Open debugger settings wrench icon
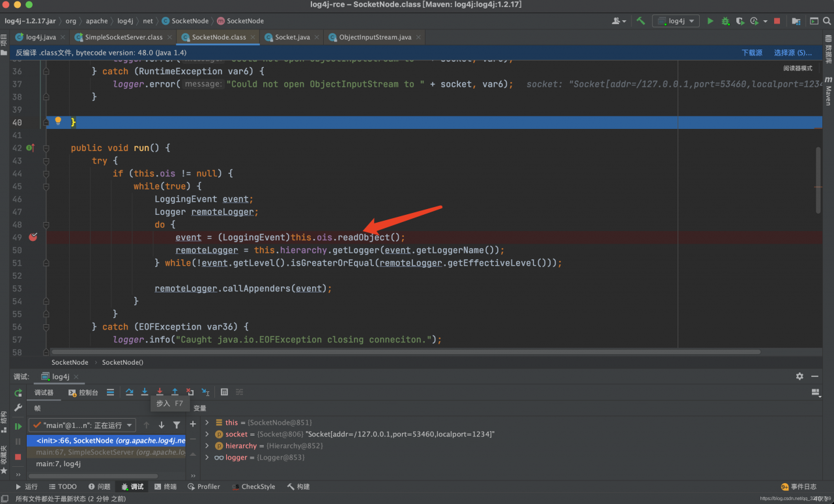 18,408
